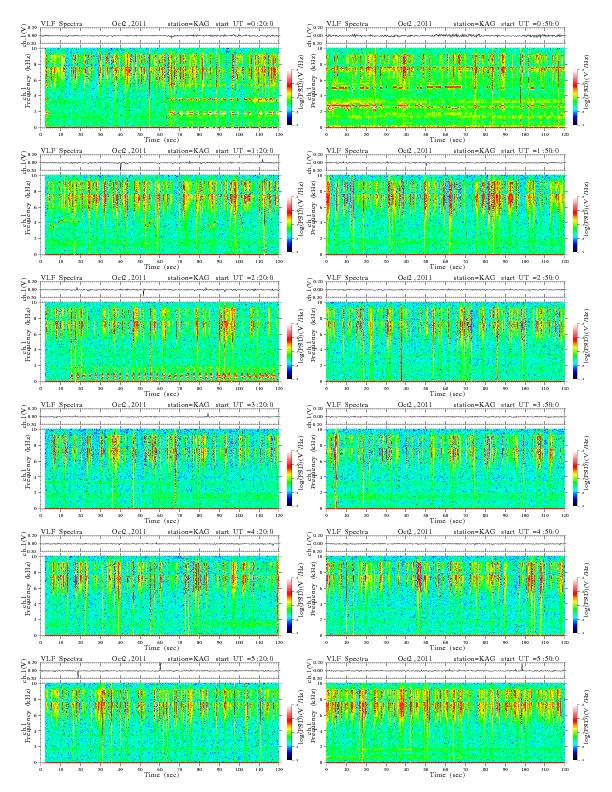Screen dimensions: 612x792
Task: Click 'Oct2, 2011' date in the 3:20:0 panel
Action: pyautogui.click(x=129, y=405)
